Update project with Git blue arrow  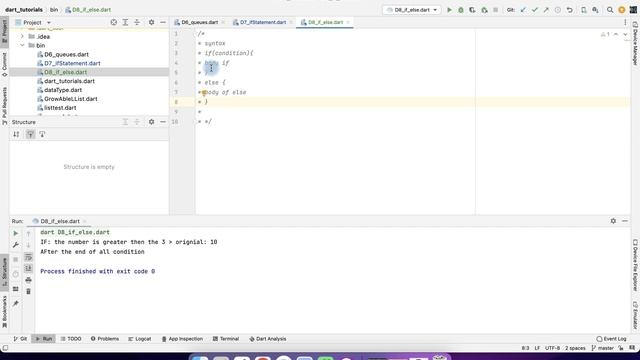pos(523,10)
